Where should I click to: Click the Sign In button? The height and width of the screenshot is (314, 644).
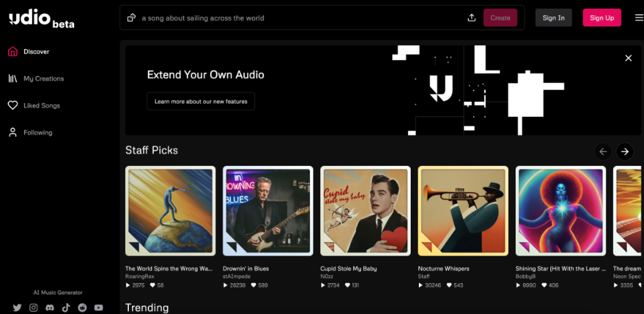[x=553, y=18]
